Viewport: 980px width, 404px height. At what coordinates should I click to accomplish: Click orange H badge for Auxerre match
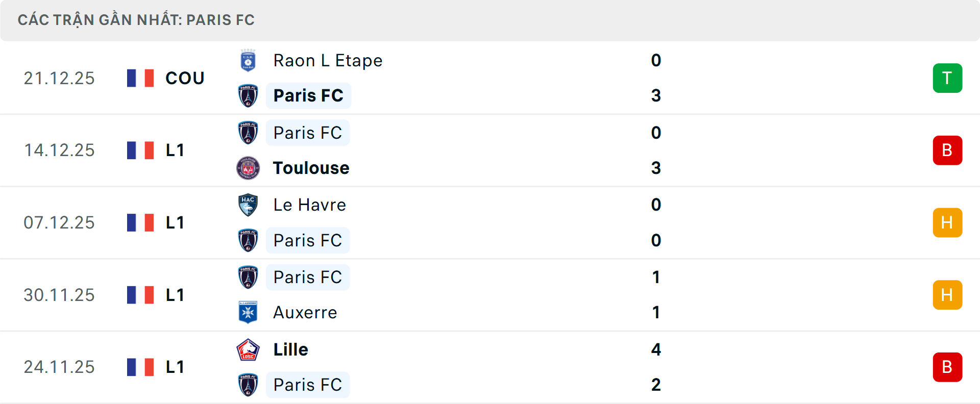coord(947,295)
